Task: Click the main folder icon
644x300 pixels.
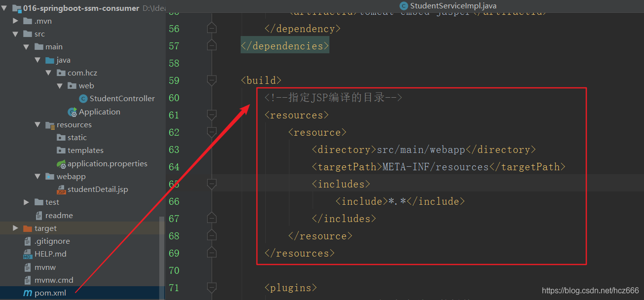Action: pyautogui.click(x=38, y=47)
